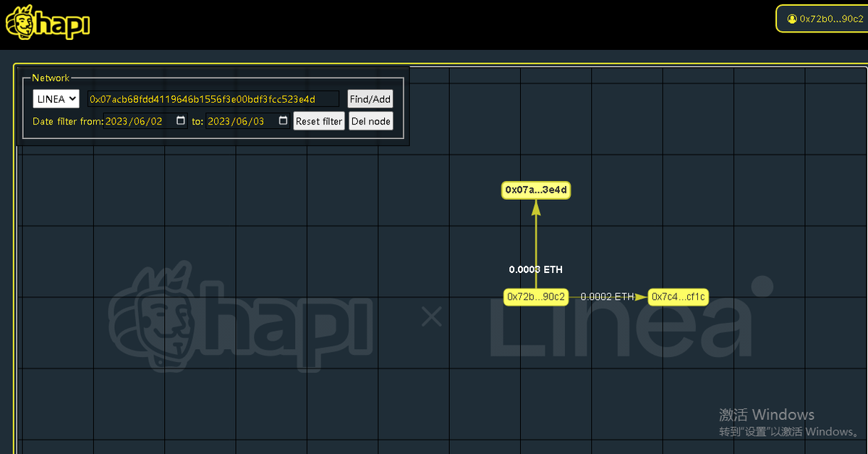Click the Reset filter button
The height and width of the screenshot is (454, 868).
coord(319,121)
